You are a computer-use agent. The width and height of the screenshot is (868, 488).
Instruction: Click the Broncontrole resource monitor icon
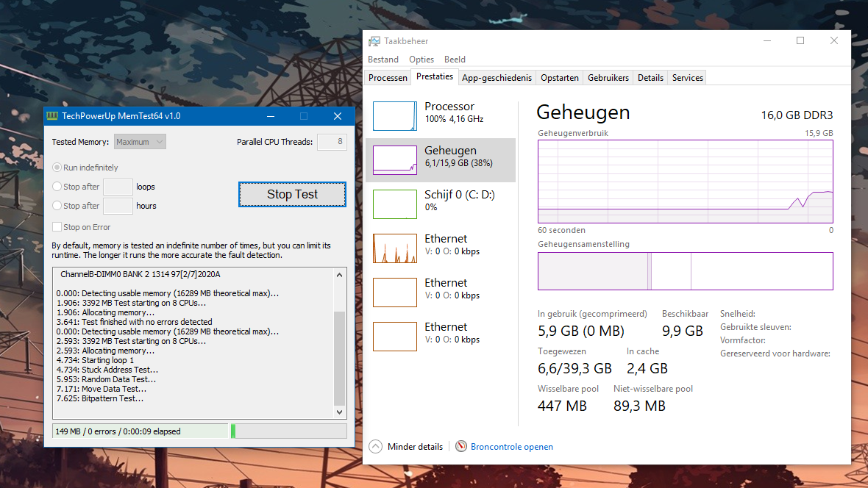click(x=461, y=447)
